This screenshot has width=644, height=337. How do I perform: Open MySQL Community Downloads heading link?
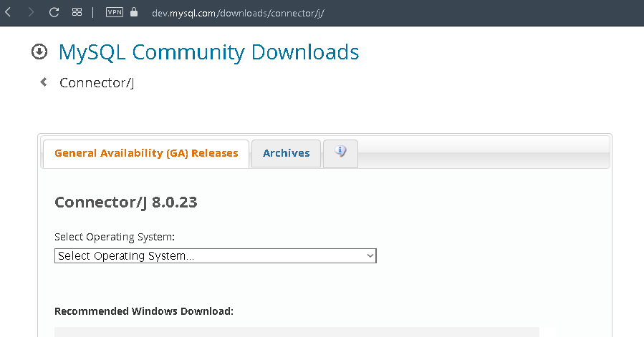[208, 52]
